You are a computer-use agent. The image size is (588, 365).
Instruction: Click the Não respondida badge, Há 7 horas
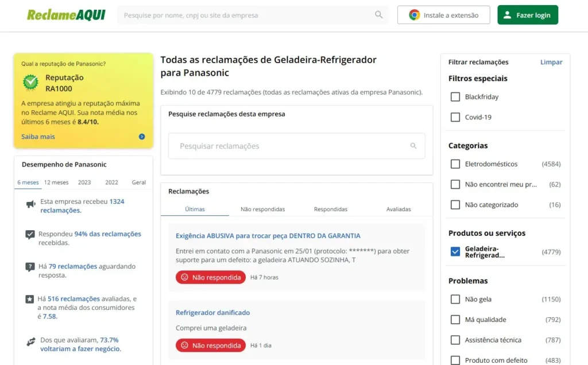[210, 277]
